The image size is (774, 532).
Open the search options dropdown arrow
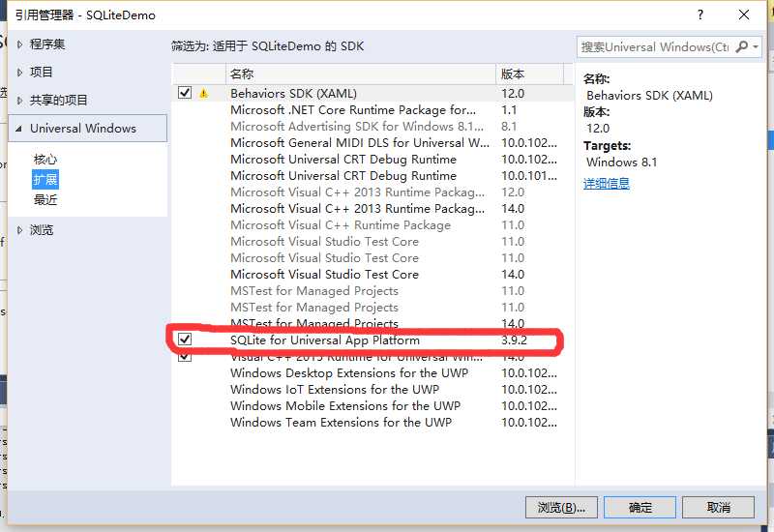click(x=756, y=46)
